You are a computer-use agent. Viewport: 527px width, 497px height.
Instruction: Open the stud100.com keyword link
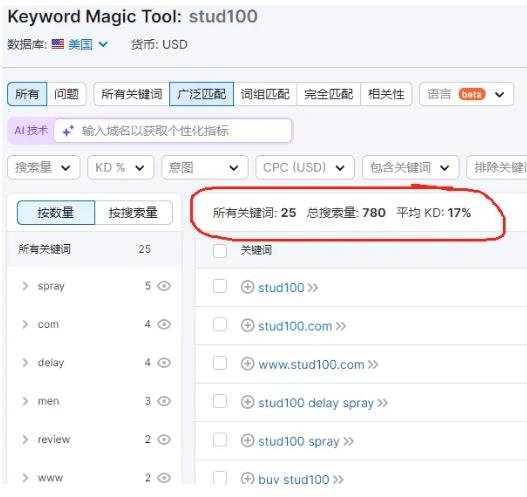[x=295, y=326]
